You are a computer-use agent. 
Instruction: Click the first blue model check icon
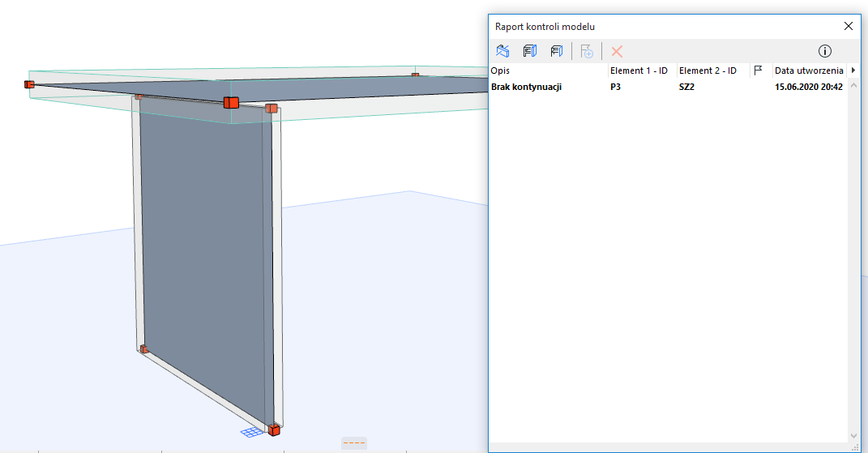[x=502, y=51]
